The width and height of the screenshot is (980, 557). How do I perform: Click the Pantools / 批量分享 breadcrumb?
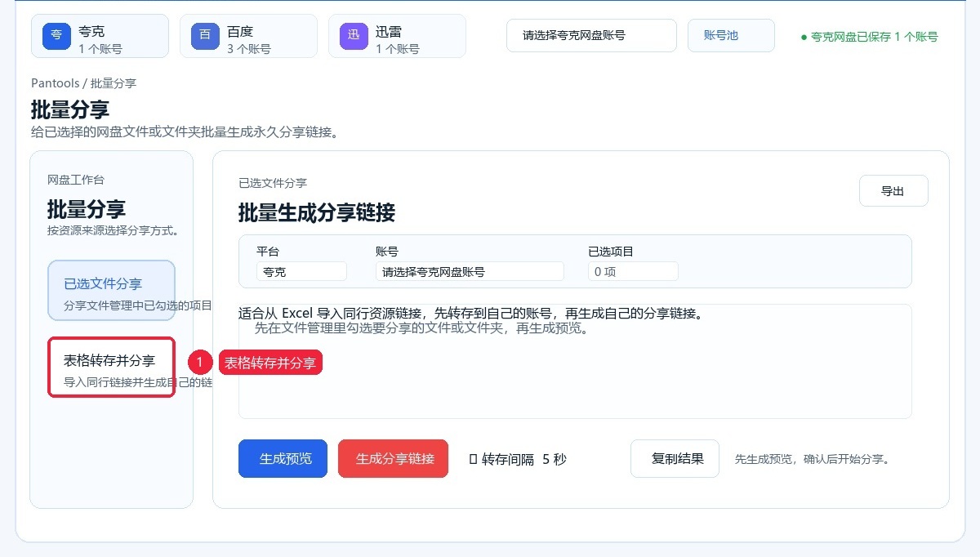tap(83, 83)
